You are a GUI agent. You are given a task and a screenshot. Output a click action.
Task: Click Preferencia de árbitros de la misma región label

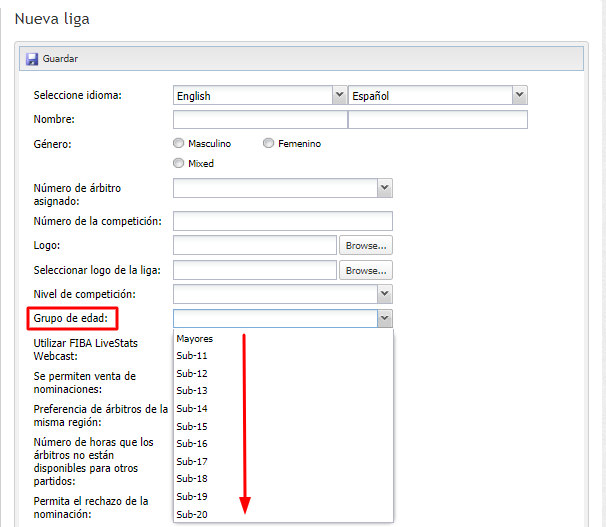100,416
